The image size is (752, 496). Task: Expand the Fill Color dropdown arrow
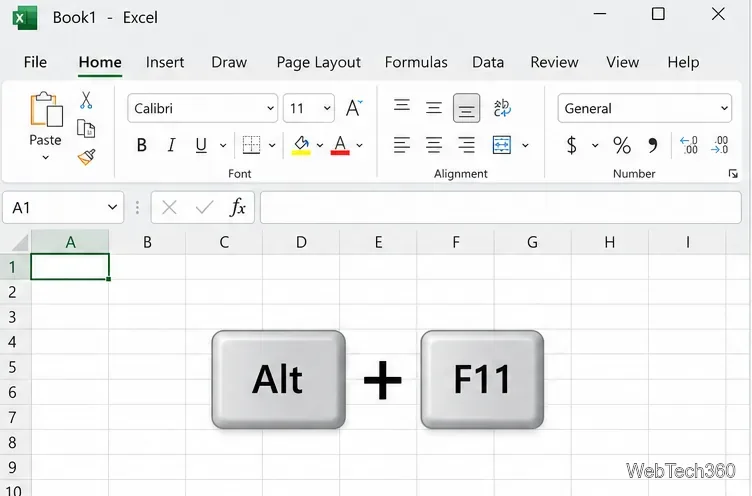tap(320, 145)
